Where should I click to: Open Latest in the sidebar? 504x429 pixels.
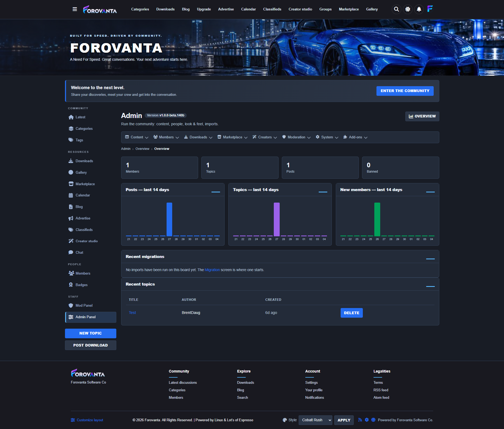click(91, 117)
